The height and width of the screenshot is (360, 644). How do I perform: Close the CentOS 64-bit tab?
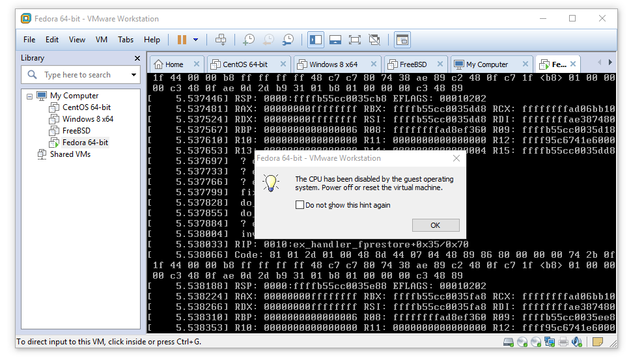click(x=283, y=64)
